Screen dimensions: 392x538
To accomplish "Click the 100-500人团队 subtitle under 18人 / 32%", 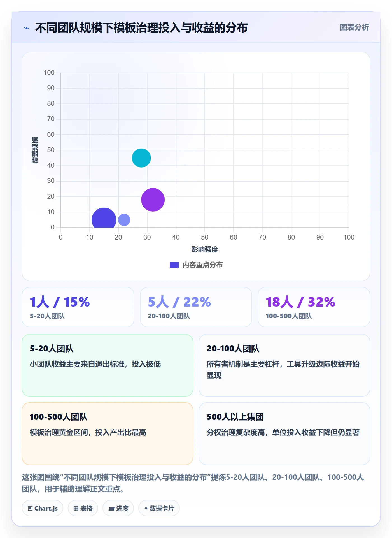I will coord(289,316).
